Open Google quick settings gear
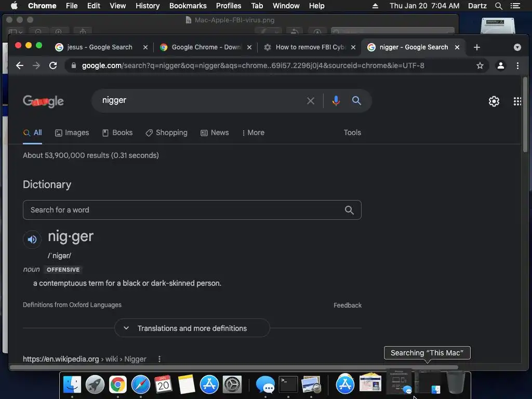 pyautogui.click(x=494, y=101)
